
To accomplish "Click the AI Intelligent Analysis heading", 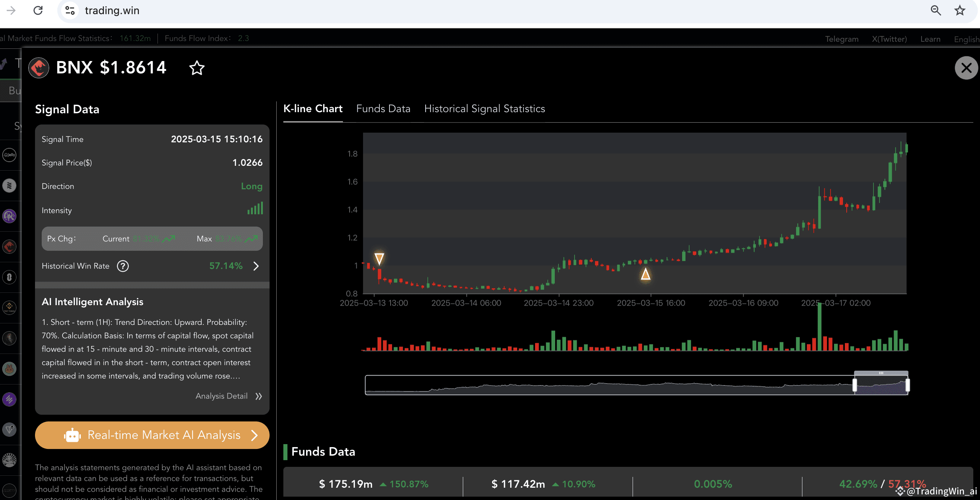I will 92,301.
